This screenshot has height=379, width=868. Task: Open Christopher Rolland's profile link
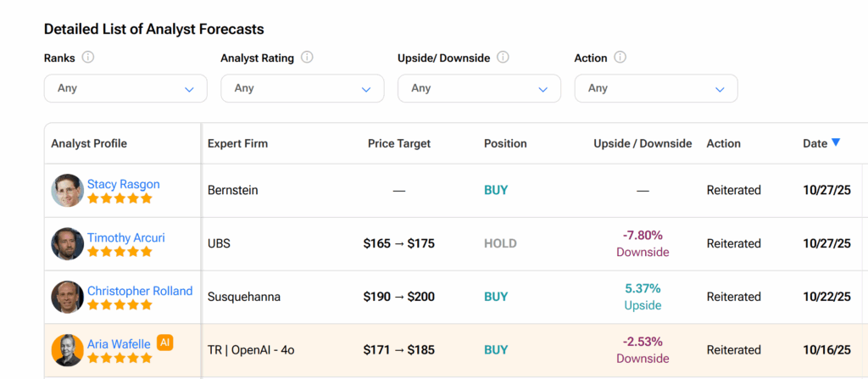(x=140, y=291)
